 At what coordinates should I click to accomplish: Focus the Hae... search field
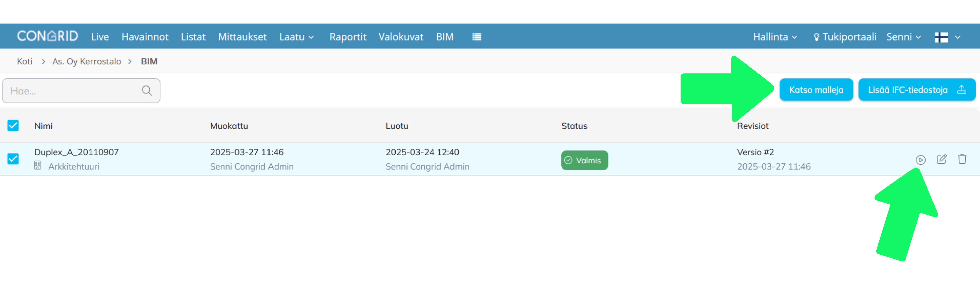click(81, 91)
